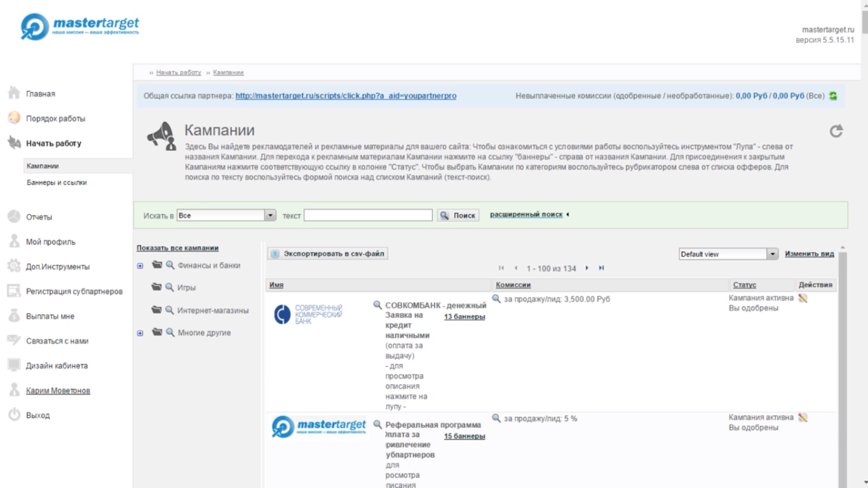868x488 pixels.
Task: Open the 15 баннеры link
Action: pyautogui.click(x=465, y=436)
